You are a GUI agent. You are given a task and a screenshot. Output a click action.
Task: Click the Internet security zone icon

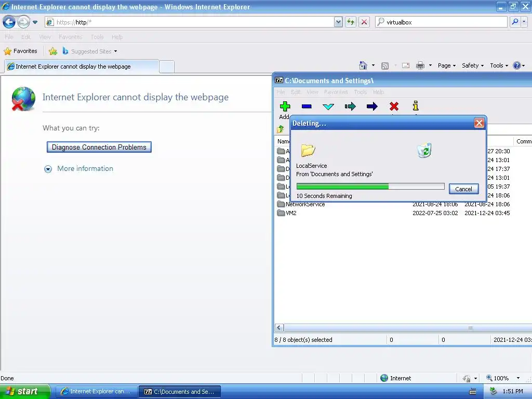point(384,378)
